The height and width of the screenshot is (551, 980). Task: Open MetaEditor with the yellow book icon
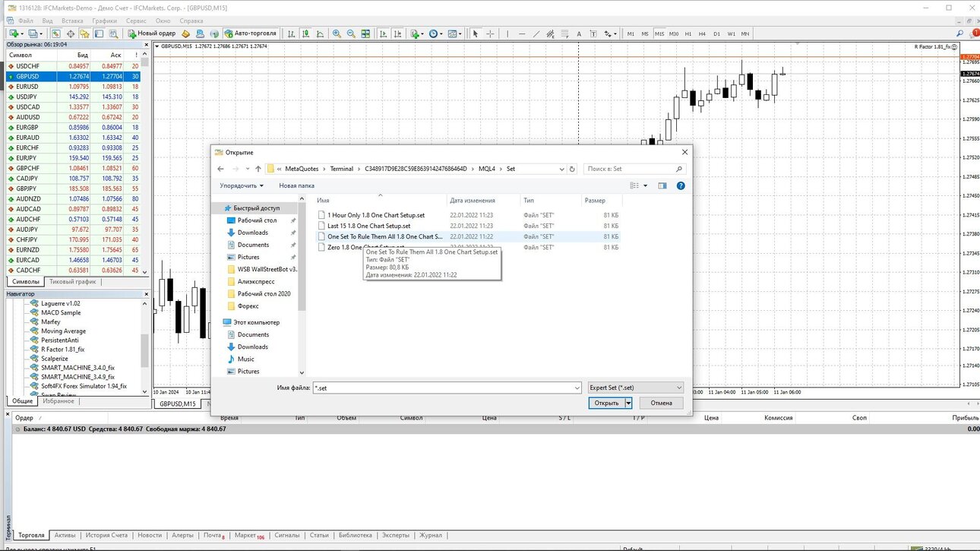(x=185, y=33)
